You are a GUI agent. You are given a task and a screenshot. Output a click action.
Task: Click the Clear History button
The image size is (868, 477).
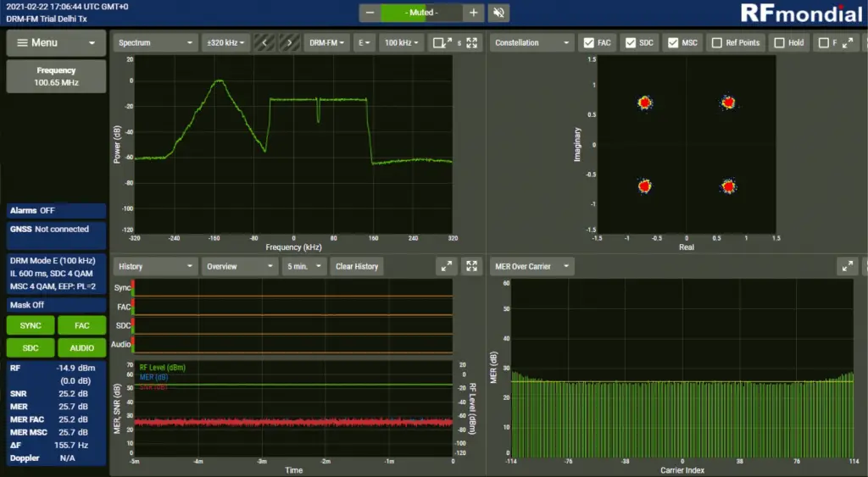click(357, 266)
